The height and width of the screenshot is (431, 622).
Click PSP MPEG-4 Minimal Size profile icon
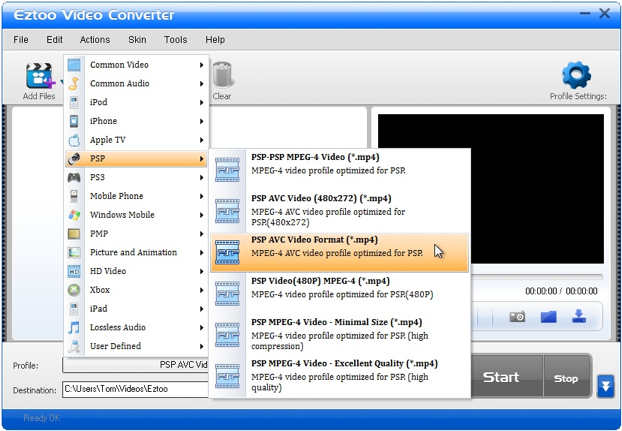click(227, 335)
